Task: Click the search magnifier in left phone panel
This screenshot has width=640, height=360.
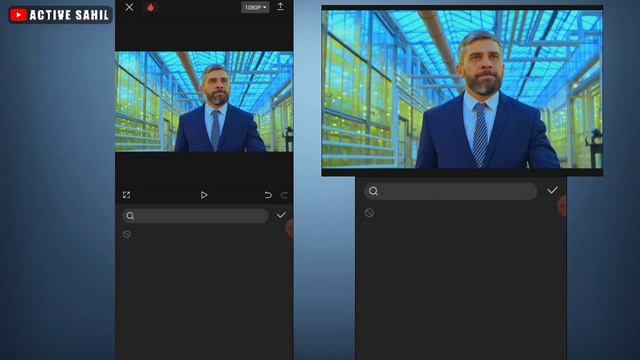Action: 130,216
